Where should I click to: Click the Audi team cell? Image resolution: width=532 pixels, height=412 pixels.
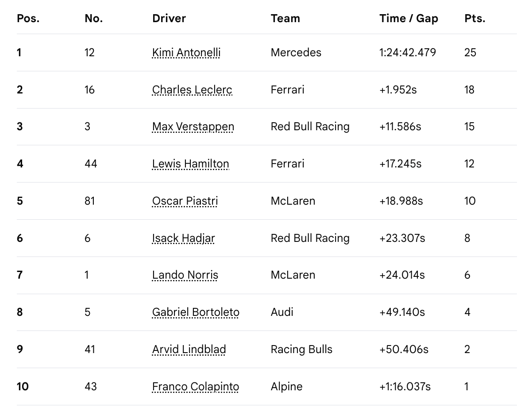pos(282,312)
